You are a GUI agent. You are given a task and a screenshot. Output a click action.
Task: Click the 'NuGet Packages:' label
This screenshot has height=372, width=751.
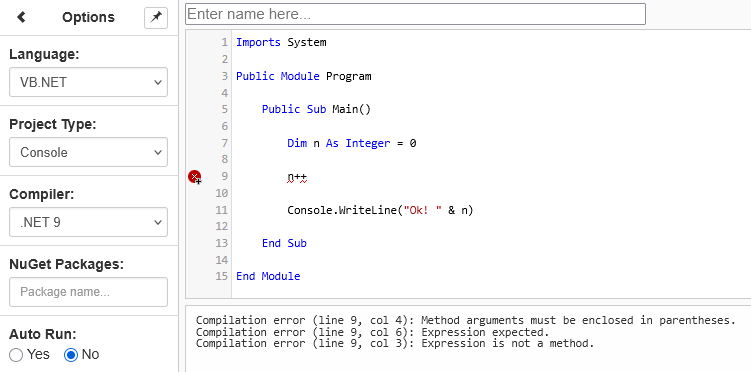coord(67,264)
